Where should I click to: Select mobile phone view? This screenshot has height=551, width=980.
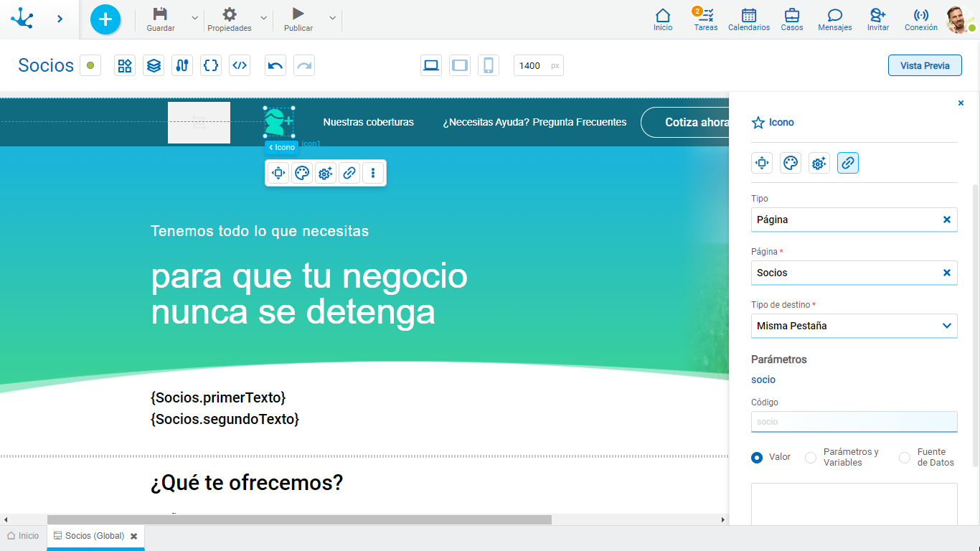(489, 65)
